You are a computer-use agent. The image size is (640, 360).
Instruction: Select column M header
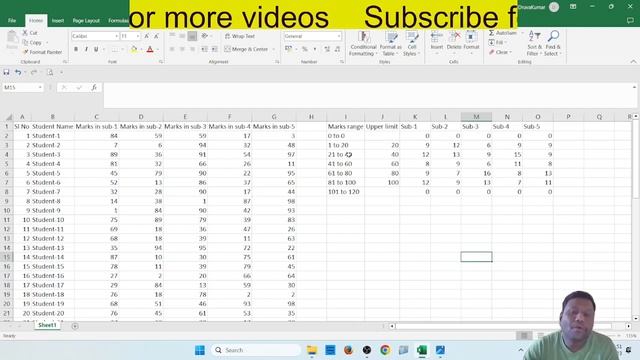point(476,117)
